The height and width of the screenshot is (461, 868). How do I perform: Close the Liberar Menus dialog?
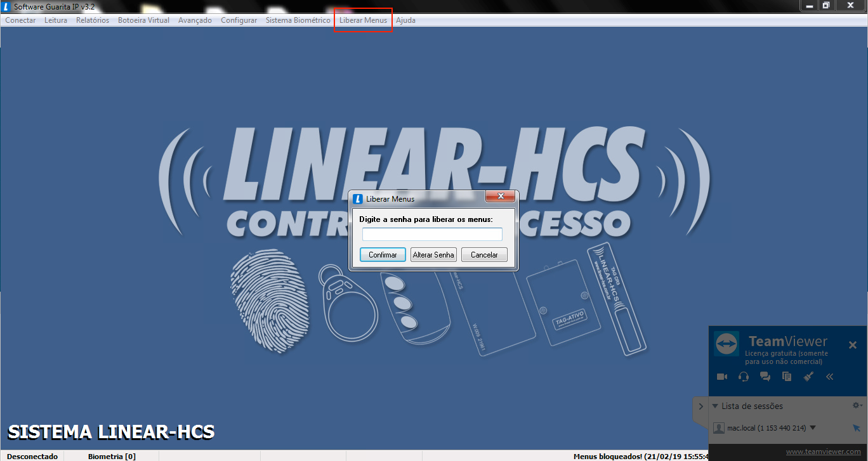(x=500, y=196)
